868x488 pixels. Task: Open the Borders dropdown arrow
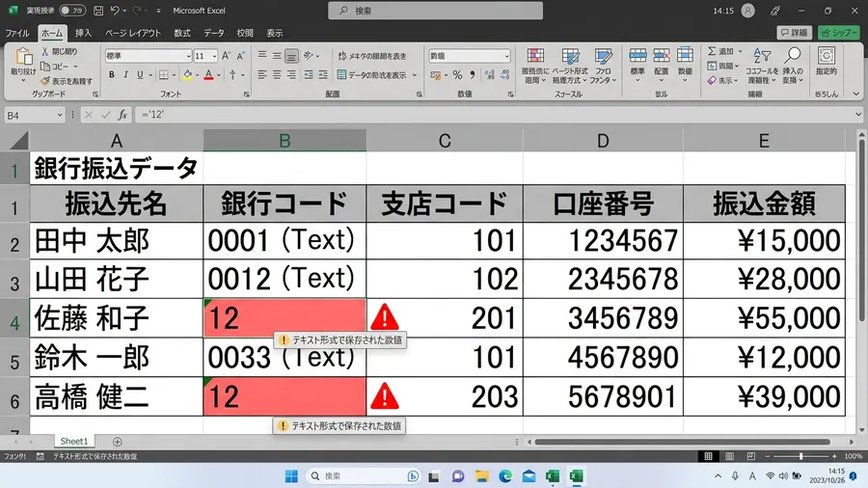[x=174, y=75]
